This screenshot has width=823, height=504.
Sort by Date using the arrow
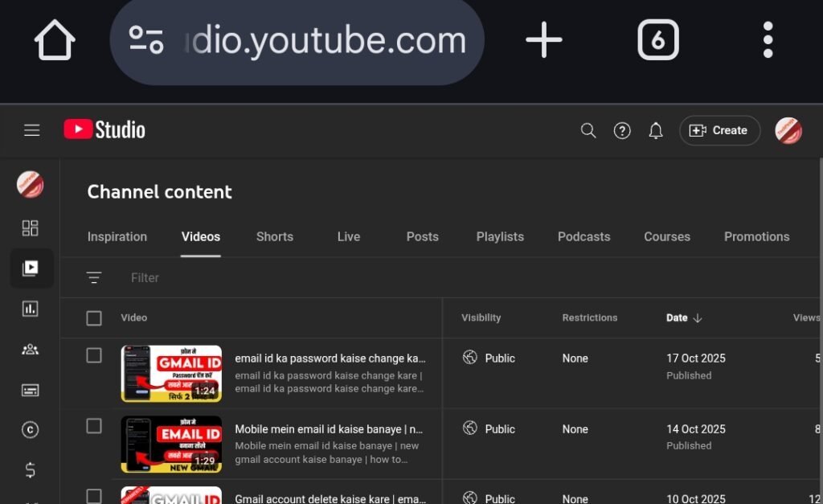click(x=696, y=318)
